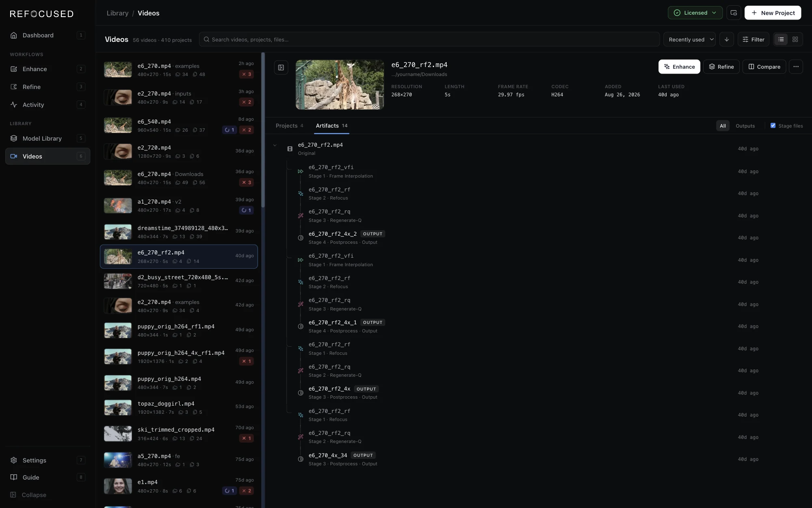The height and width of the screenshot is (508, 812).
Task: Select the All artifacts filter
Action: 723,126
